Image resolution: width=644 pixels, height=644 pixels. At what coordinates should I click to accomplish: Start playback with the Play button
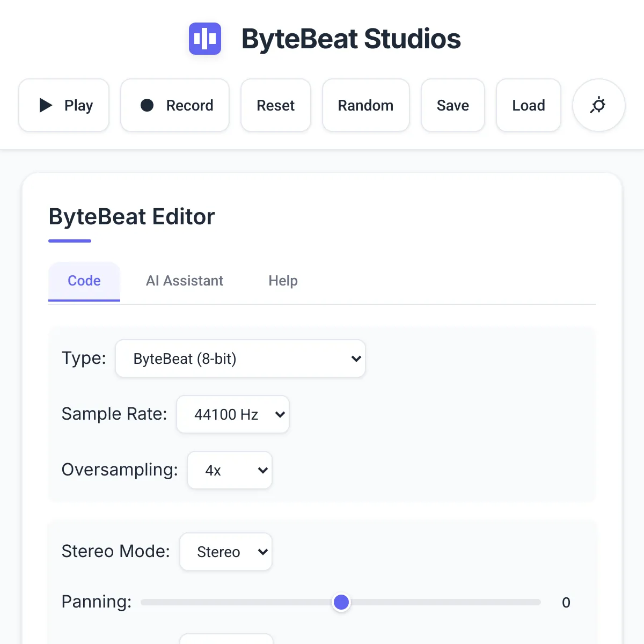click(x=64, y=105)
